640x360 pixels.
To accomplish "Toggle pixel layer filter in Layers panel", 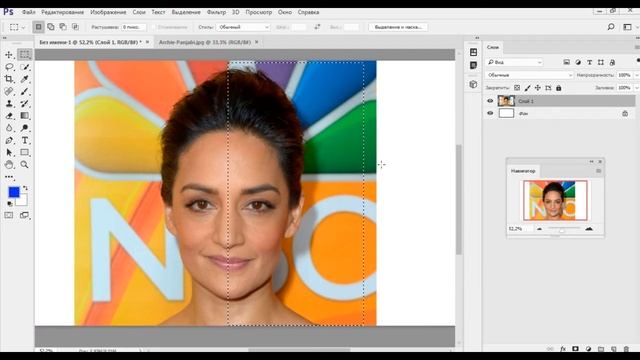I will 567,62.
